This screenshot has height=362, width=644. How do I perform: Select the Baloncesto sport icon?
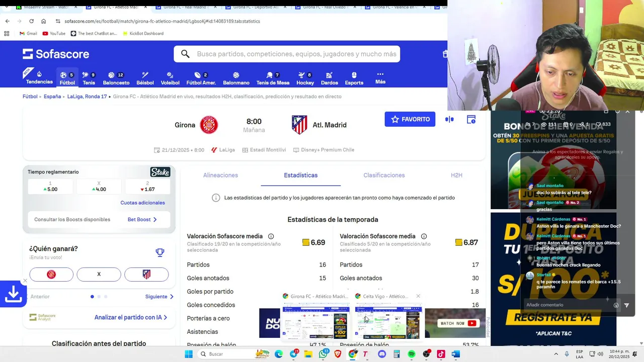[116, 78]
